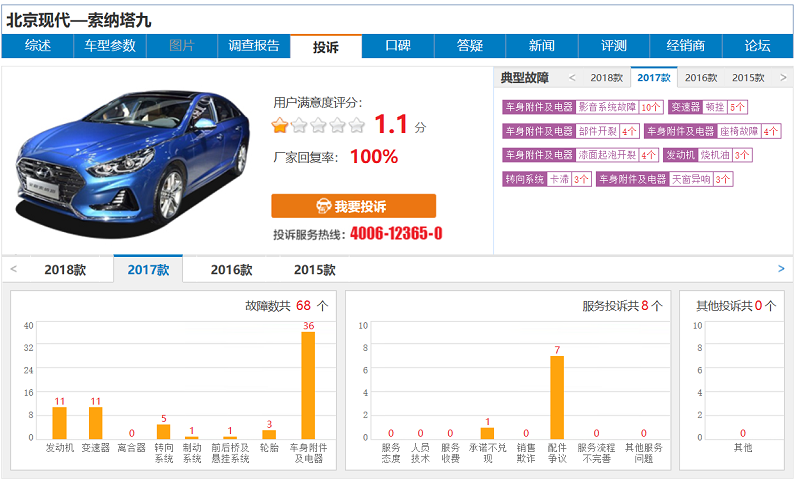This screenshot has height=482, width=800.
Task: Open 漆面起泡开裂 4个 fault tag
Action: click(x=580, y=155)
